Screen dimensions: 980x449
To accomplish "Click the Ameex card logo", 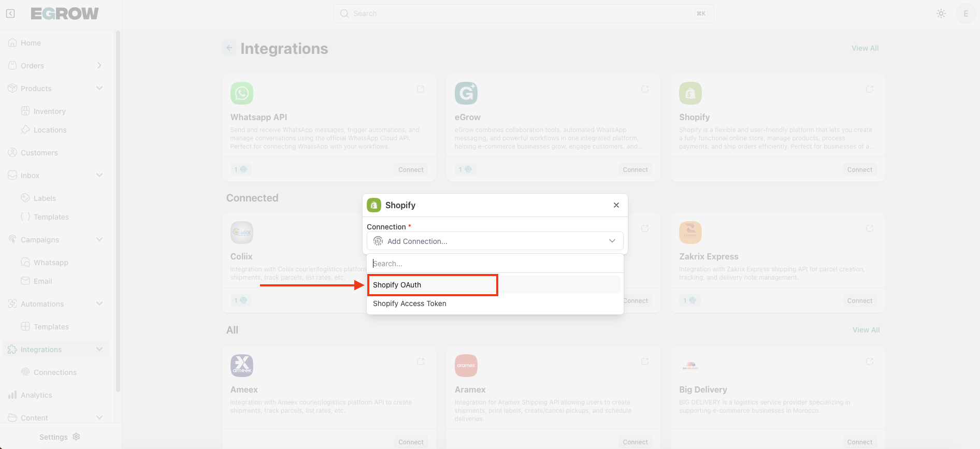I will 242,366.
